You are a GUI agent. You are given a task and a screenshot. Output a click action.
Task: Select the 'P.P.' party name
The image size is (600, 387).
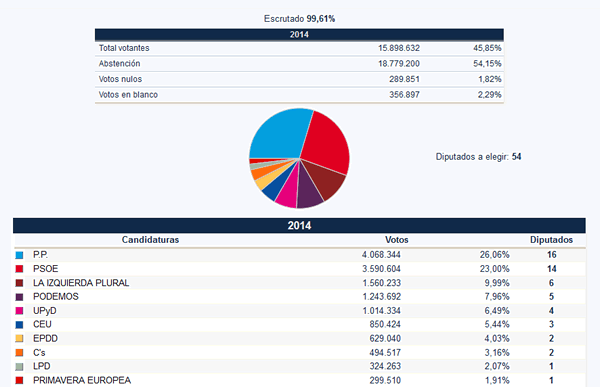coord(40,255)
